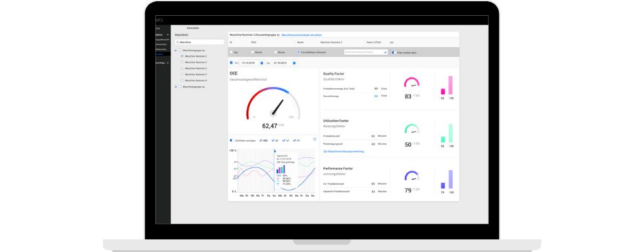
Task: Click the Performance Factor purple gauge
Action: (411, 176)
